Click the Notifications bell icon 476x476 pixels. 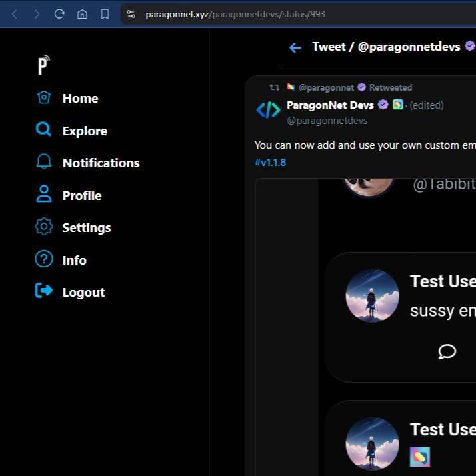click(x=44, y=162)
